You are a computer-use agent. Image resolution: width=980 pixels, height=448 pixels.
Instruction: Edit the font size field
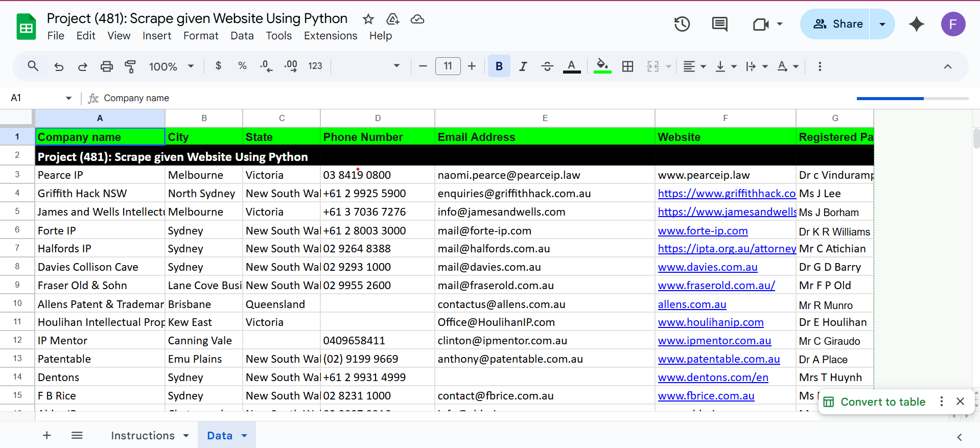(448, 66)
